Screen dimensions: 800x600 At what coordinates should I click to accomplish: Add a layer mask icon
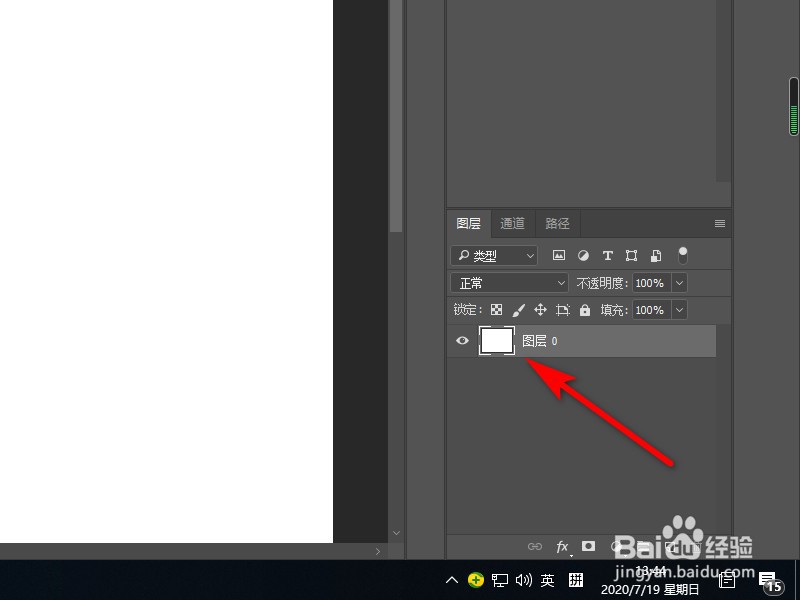point(588,546)
